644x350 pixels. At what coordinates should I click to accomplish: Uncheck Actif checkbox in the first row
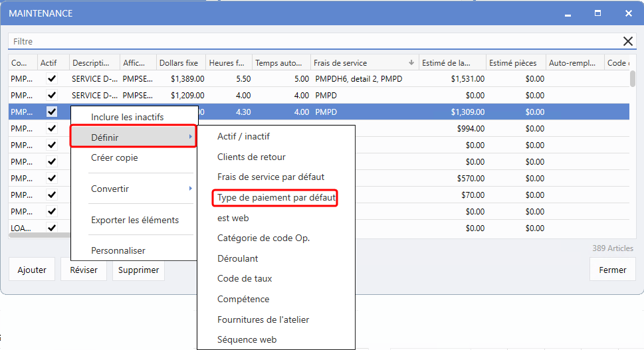pos(52,78)
